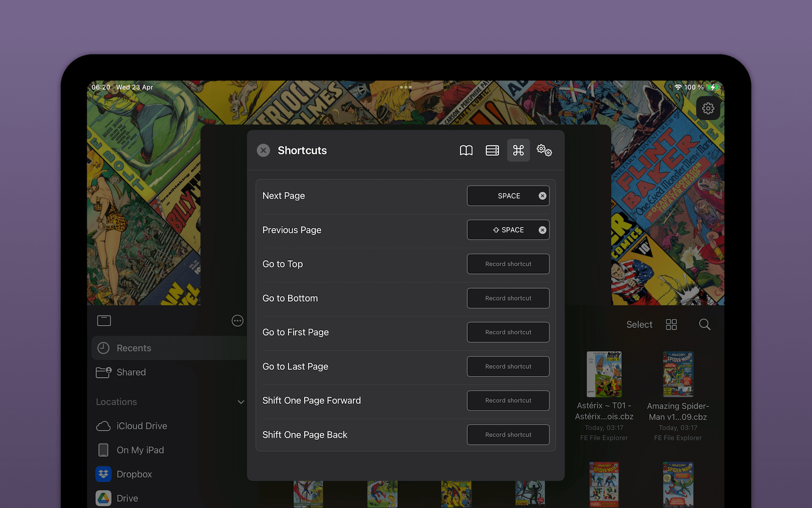Select the keyboard shortcuts command tab
Screen dimensions: 812x508
click(518, 150)
